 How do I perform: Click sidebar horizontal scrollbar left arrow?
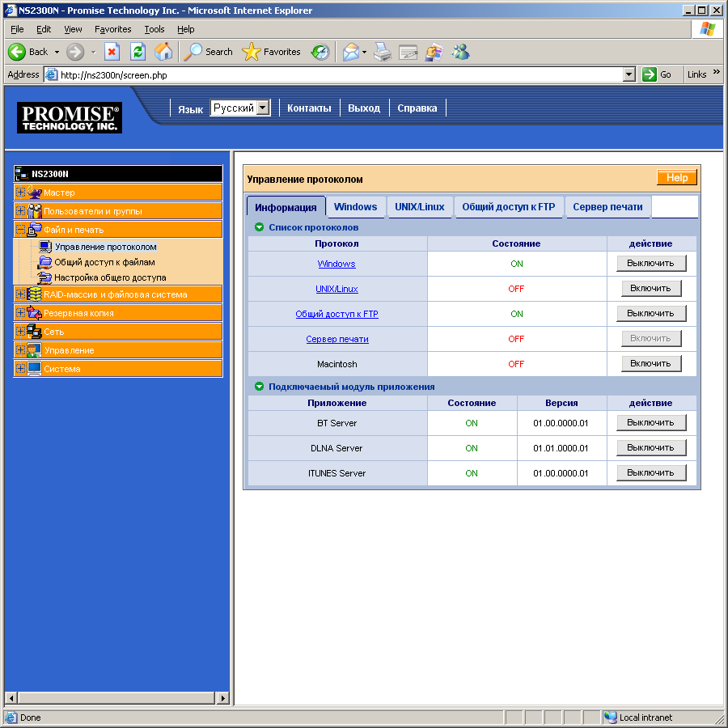click(x=11, y=697)
